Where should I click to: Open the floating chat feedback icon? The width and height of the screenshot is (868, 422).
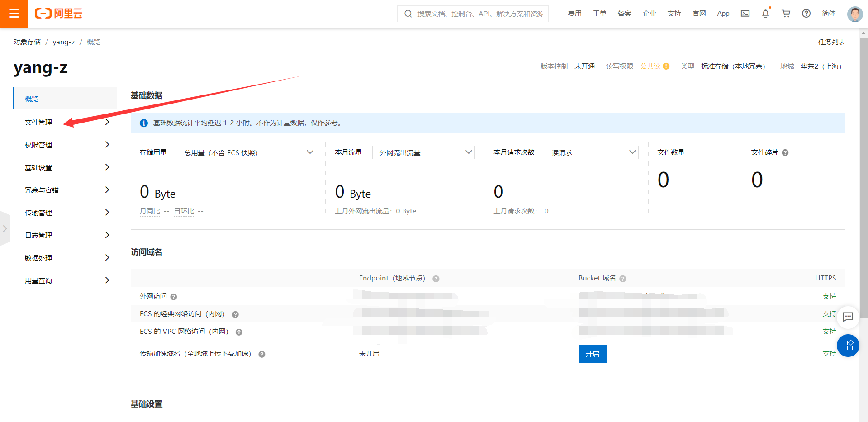tap(848, 317)
